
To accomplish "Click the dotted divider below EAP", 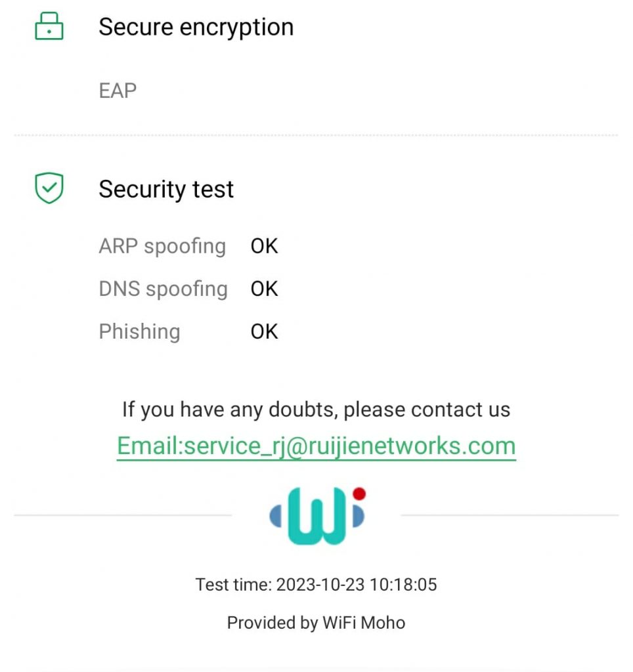I will pos(316,136).
